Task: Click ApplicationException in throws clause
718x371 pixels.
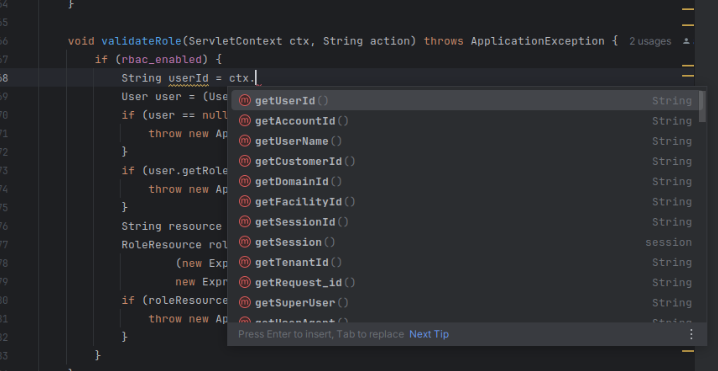Action: (x=538, y=41)
